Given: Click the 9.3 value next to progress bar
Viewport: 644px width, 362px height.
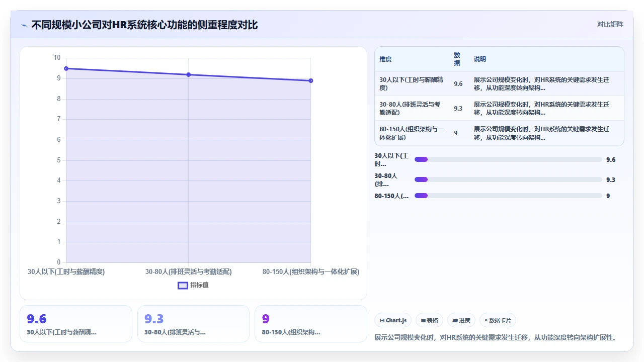Looking at the screenshot, I should 611,180.
